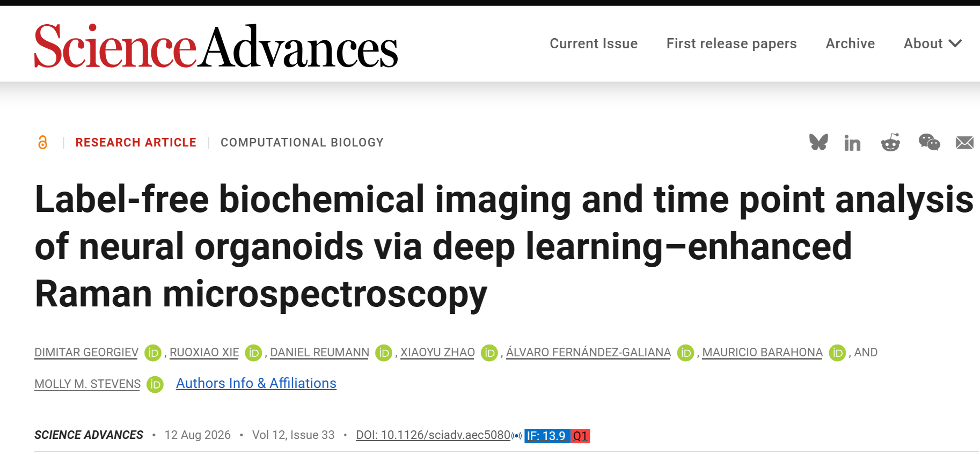Follow the DOI 10.1126/sciadv.aec5080 link
This screenshot has width=980, height=454.
click(x=433, y=435)
